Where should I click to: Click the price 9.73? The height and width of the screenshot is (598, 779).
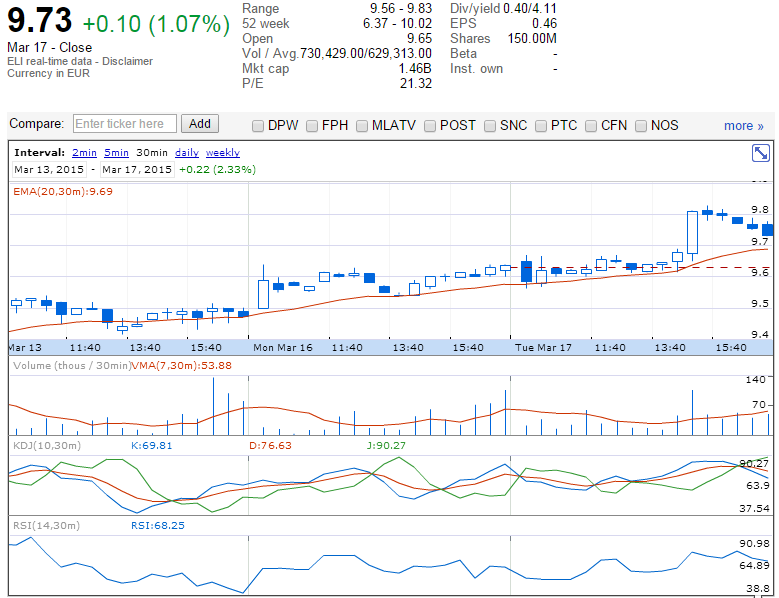(x=40, y=20)
